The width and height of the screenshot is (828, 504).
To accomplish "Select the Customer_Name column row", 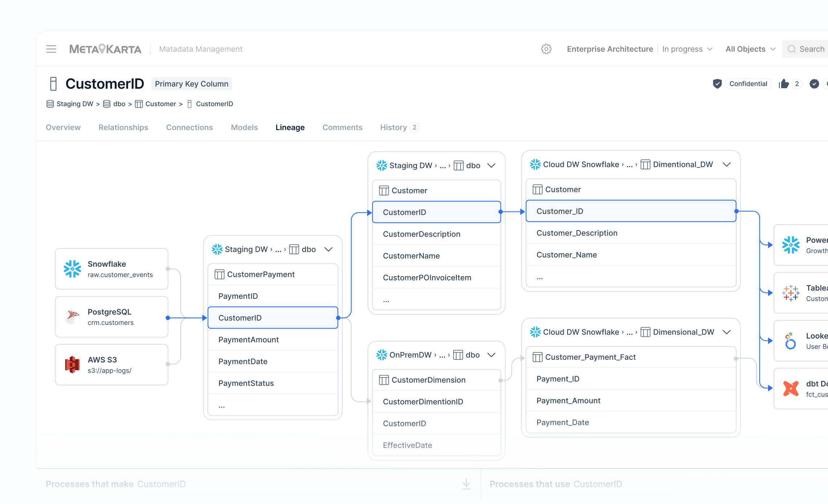I will coord(631,255).
